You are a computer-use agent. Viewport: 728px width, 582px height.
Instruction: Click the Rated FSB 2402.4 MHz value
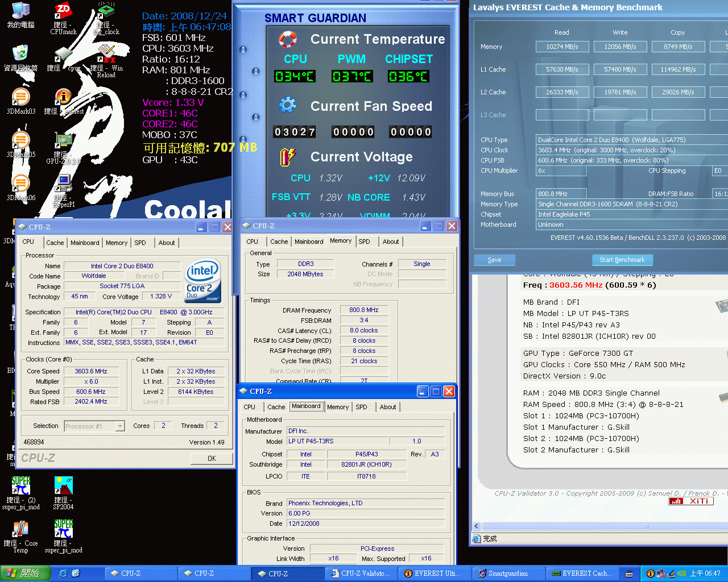[x=91, y=402]
